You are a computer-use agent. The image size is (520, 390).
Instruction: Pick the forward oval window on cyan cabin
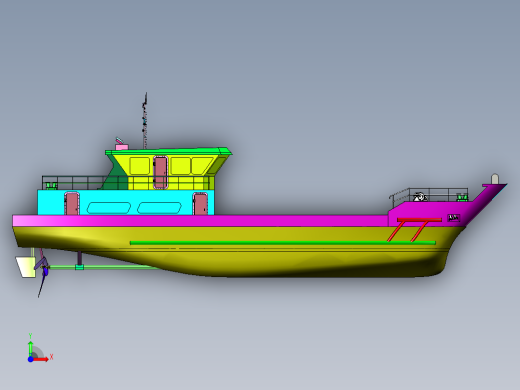coord(159,208)
